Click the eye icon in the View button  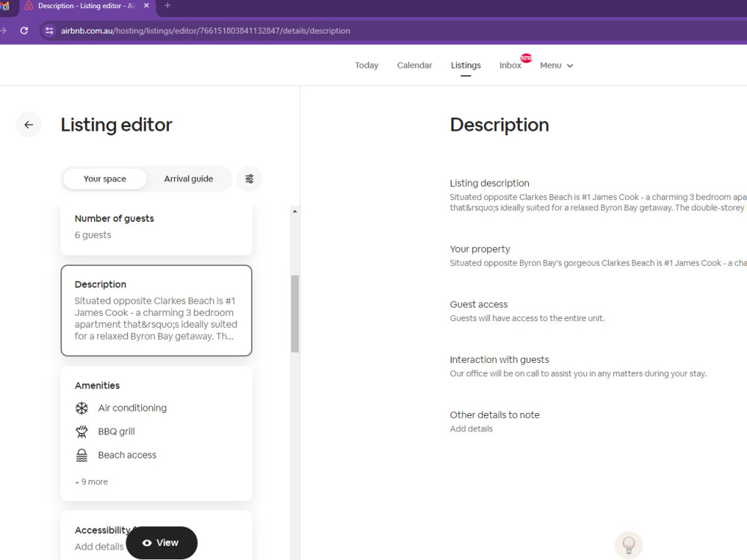(x=146, y=543)
